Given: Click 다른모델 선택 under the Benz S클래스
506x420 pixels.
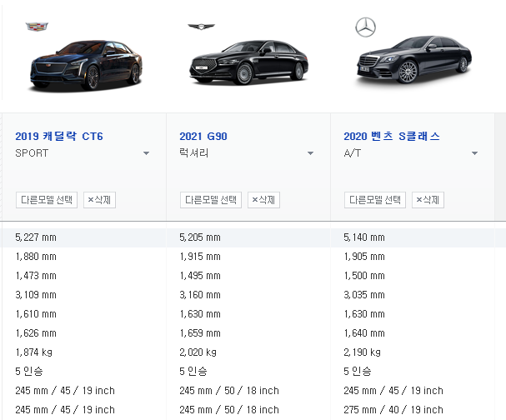Looking at the screenshot, I should (x=375, y=200).
